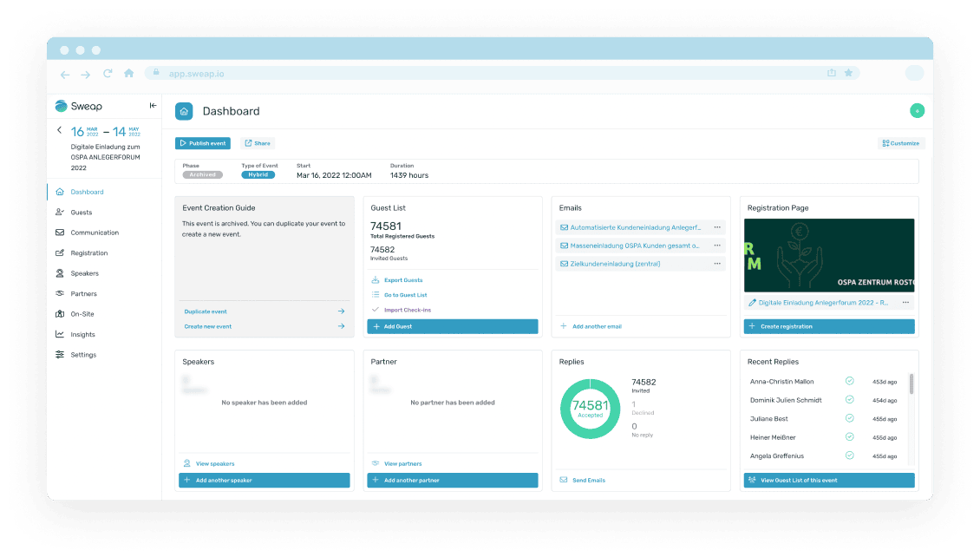The height and width of the screenshot is (557, 980).
Task: Click the pencil icon on registration page entry
Action: [751, 303]
